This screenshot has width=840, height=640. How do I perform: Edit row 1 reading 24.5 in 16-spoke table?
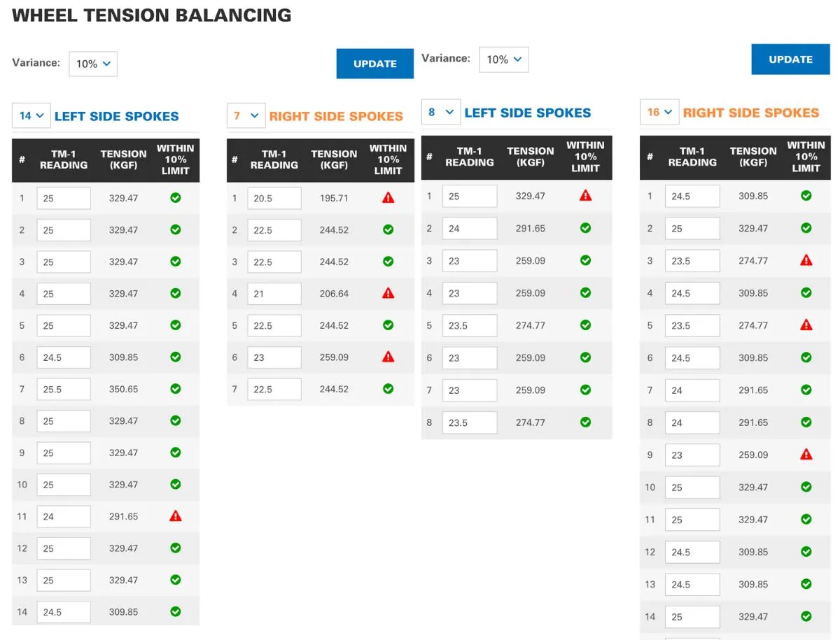pos(692,196)
